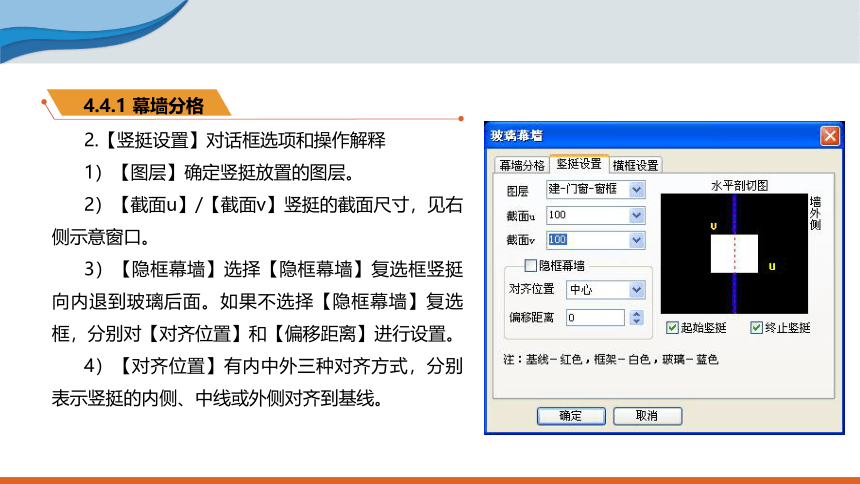This screenshot has height=484, width=860.
Task: Select the 竖挺设置 tab
Action: [579, 164]
